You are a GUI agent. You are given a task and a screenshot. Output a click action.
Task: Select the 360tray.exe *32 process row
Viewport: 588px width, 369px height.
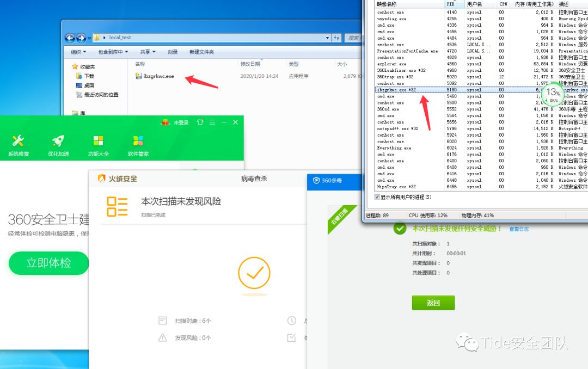click(x=481, y=77)
